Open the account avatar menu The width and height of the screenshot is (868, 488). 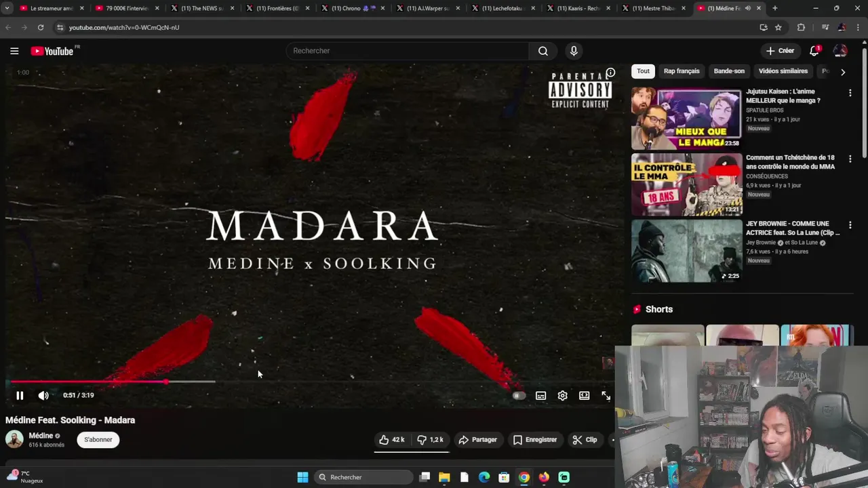click(x=840, y=51)
